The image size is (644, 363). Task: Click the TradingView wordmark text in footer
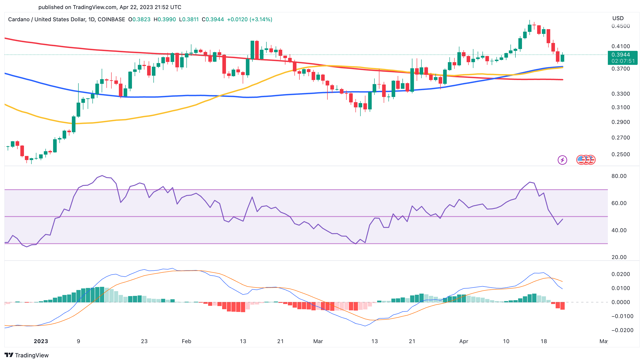tap(32, 355)
